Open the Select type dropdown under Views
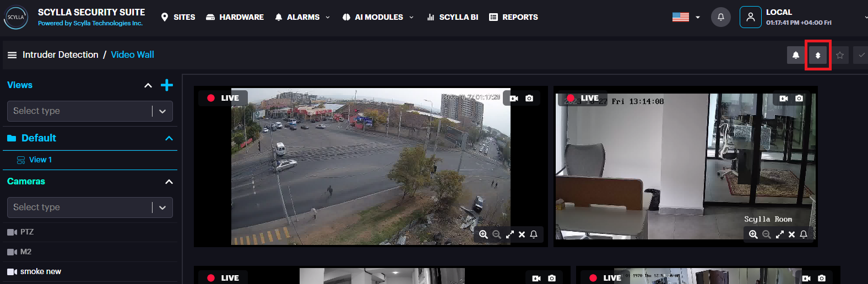868x284 pixels. (x=90, y=111)
